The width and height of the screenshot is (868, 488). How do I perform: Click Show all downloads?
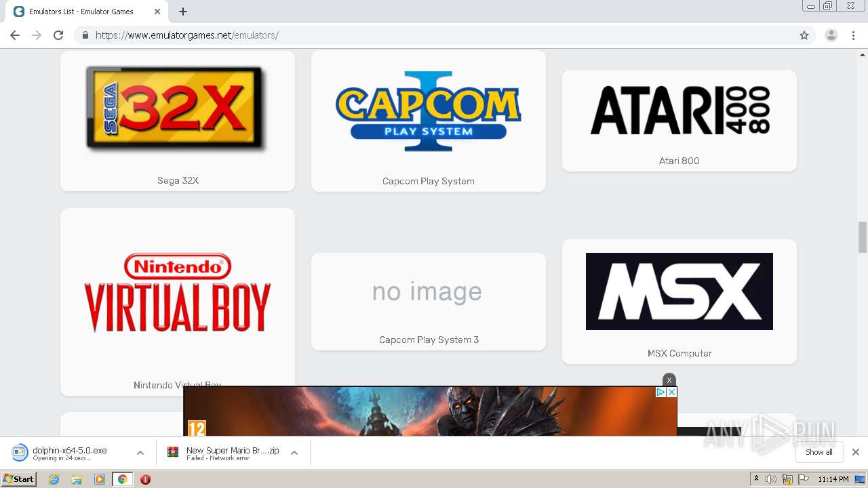819,452
